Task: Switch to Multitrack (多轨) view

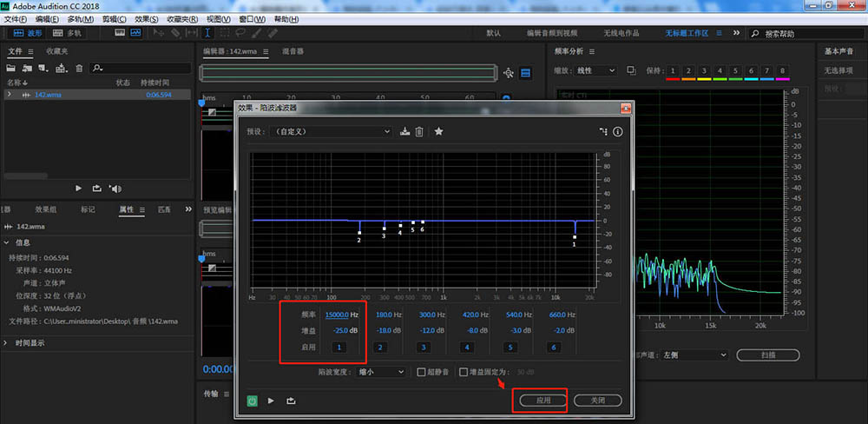Action: coord(67,33)
